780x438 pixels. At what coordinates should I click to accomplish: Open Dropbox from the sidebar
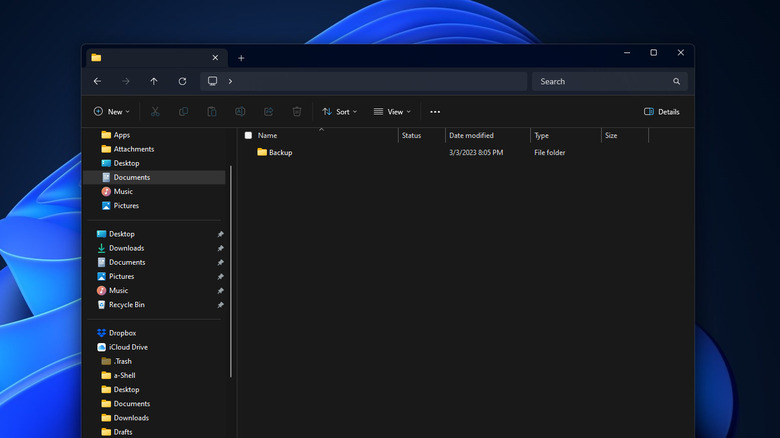pos(122,333)
